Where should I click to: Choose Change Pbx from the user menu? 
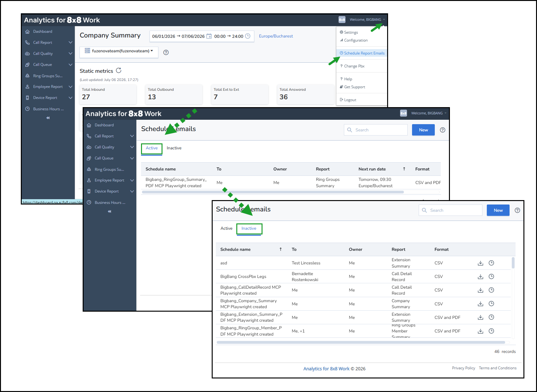coord(352,66)
